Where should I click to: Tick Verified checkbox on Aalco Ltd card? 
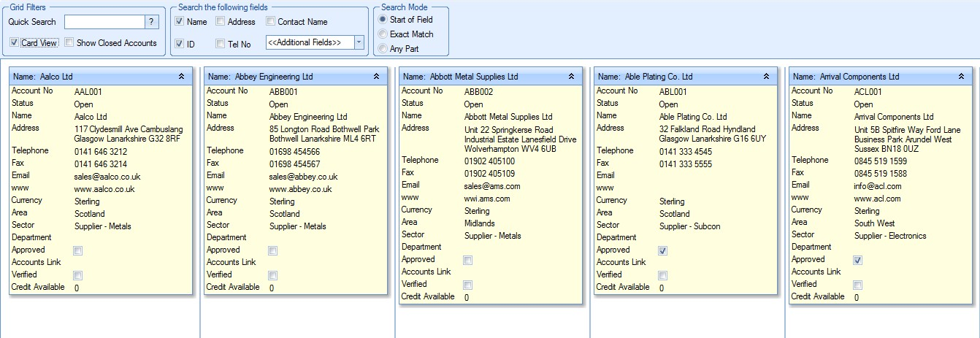point(78,276)
